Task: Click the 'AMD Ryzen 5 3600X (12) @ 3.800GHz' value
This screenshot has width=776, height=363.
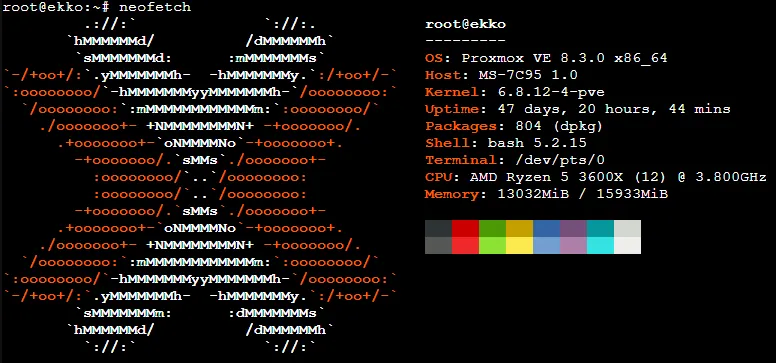Action: [618, 177]
